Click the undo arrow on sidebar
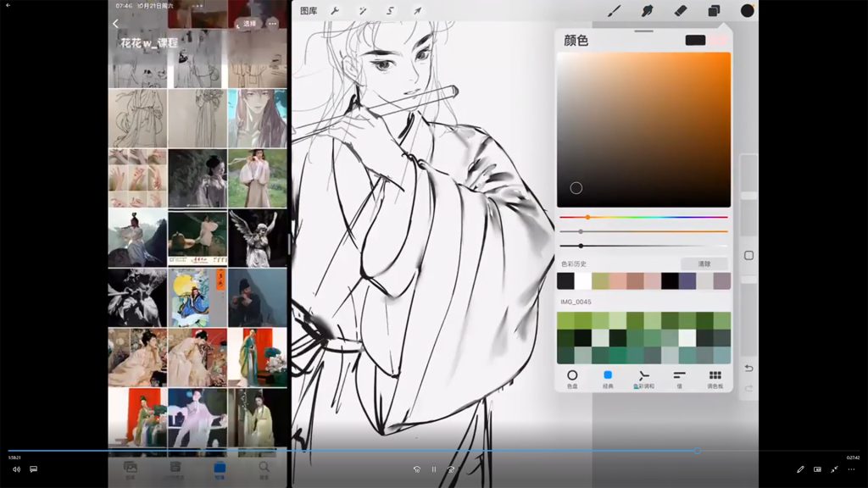Screen dimensions: 868x488 (748, 368)
